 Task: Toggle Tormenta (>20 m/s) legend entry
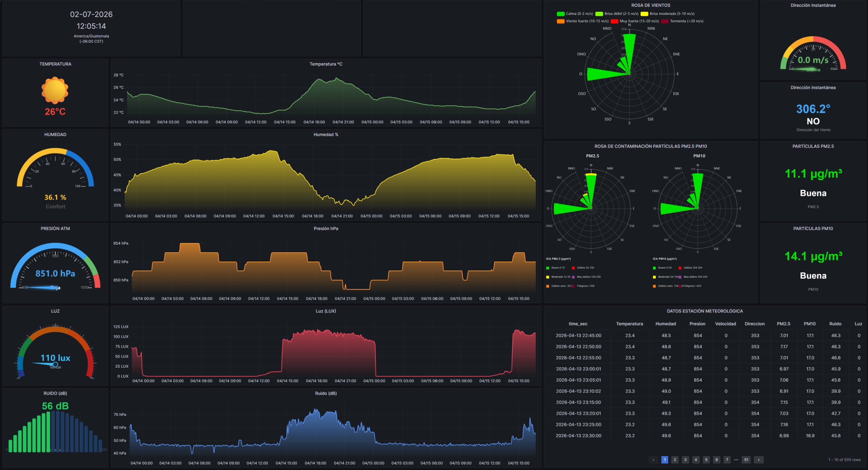(683, 21)
